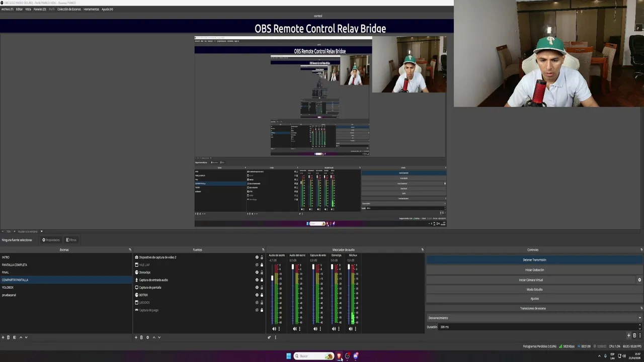Click Iniciar Grabación button

tap(534, 270)
